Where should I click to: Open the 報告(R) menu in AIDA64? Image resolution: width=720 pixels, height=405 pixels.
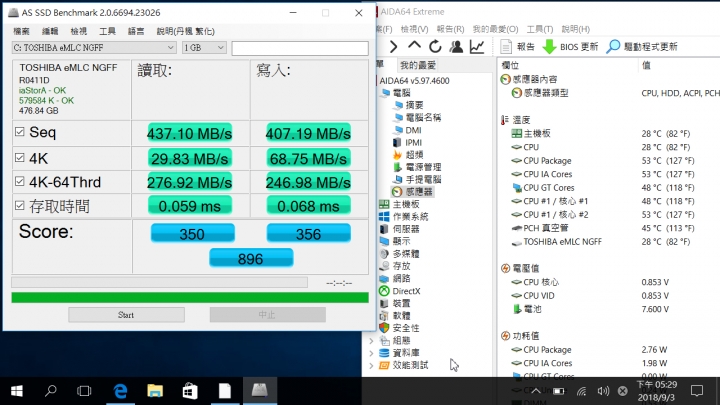tap(450, 29)
